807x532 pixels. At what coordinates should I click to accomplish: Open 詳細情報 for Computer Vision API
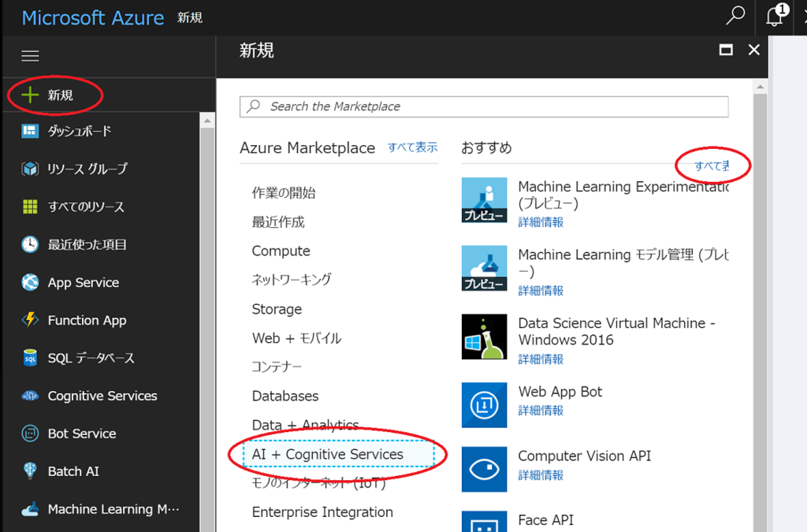click(541, 475)
